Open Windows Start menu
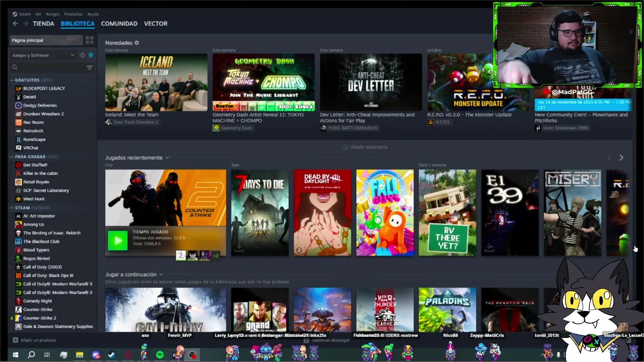 (x=15, y=355)
